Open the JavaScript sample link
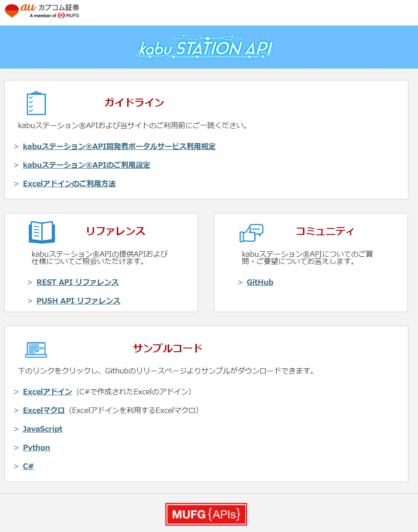The height and width of the screenshot is (532, 418). click(43, 428)
